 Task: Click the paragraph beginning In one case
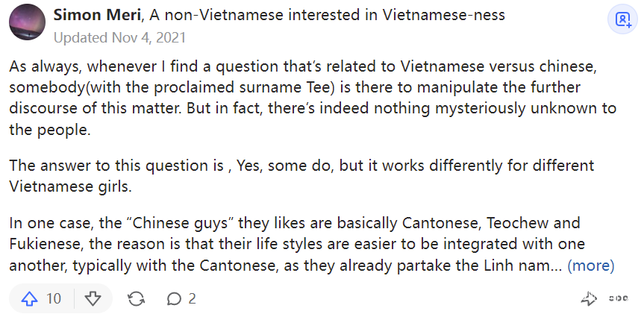coord(295,243)
